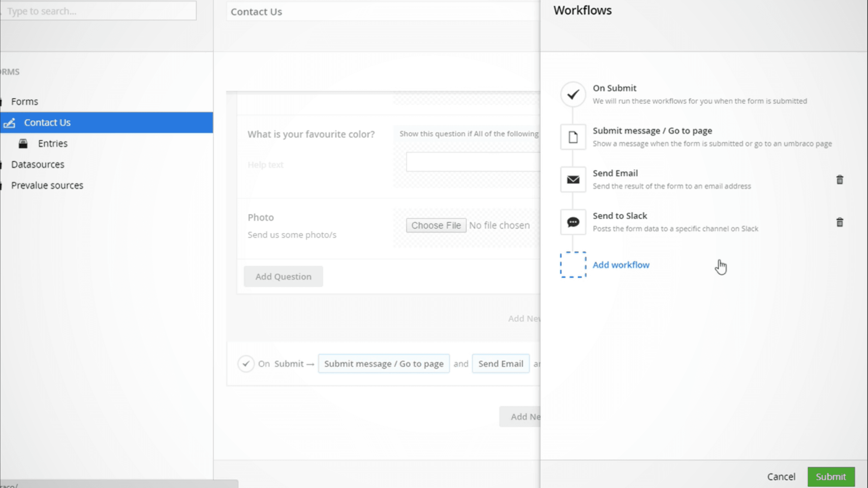Click the Help text placeholder
The height and width of the screenshot is (488, 868).
pos(266,165)
